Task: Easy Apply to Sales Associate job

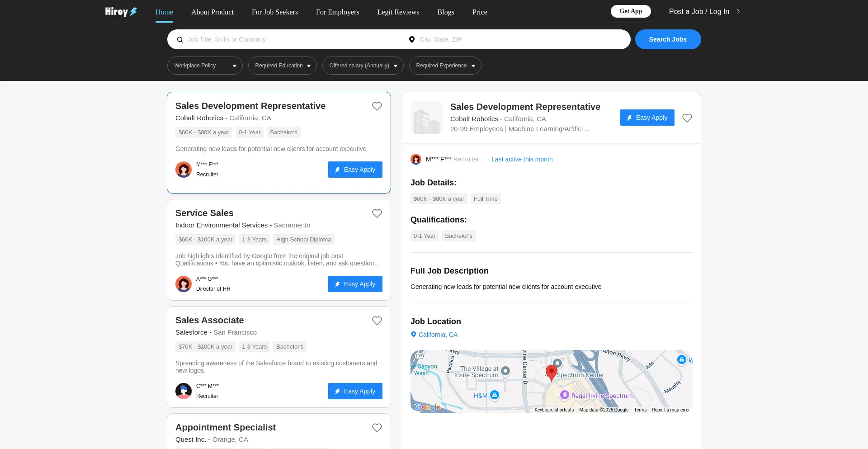Action: 355,391
